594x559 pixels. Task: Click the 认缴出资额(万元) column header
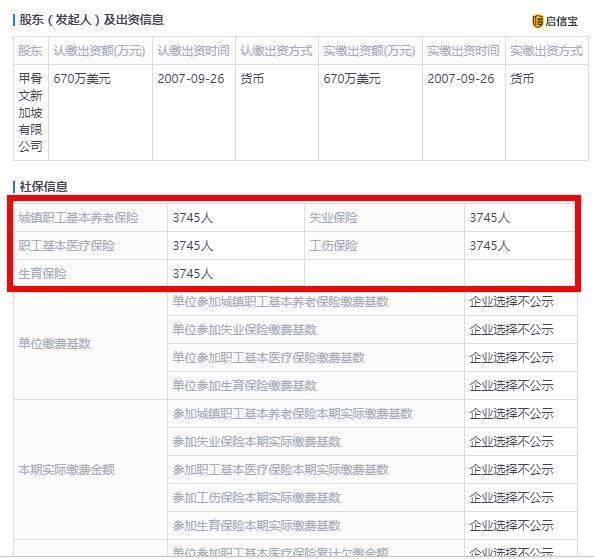(x=99, y=50)
